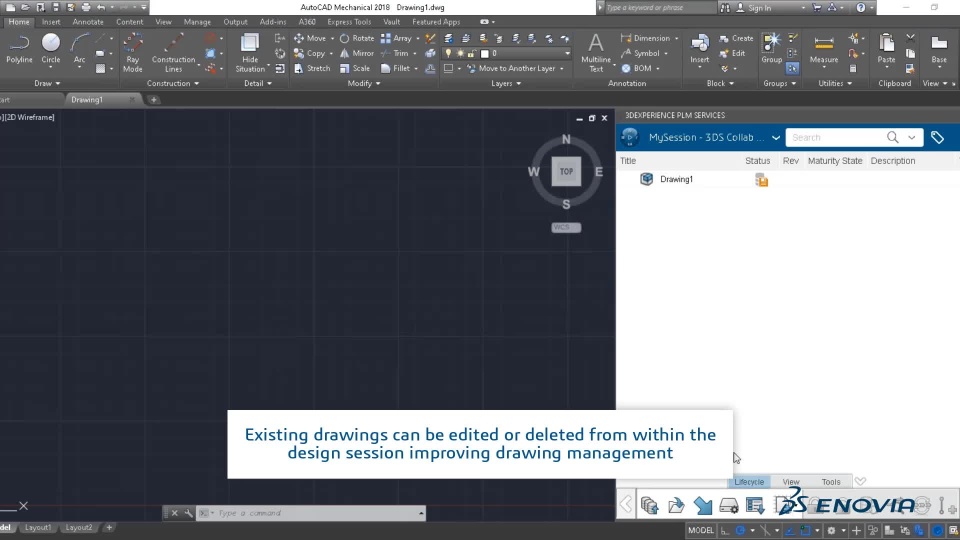960x540 pixels.
Task: Switch to the Tools tab in PLM panel
Action: coord(831,482)
